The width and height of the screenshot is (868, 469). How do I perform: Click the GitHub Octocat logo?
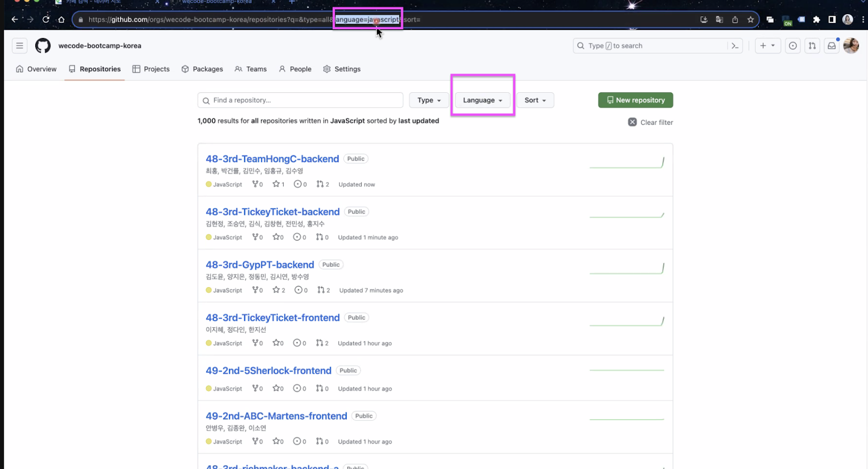(43, 46)
